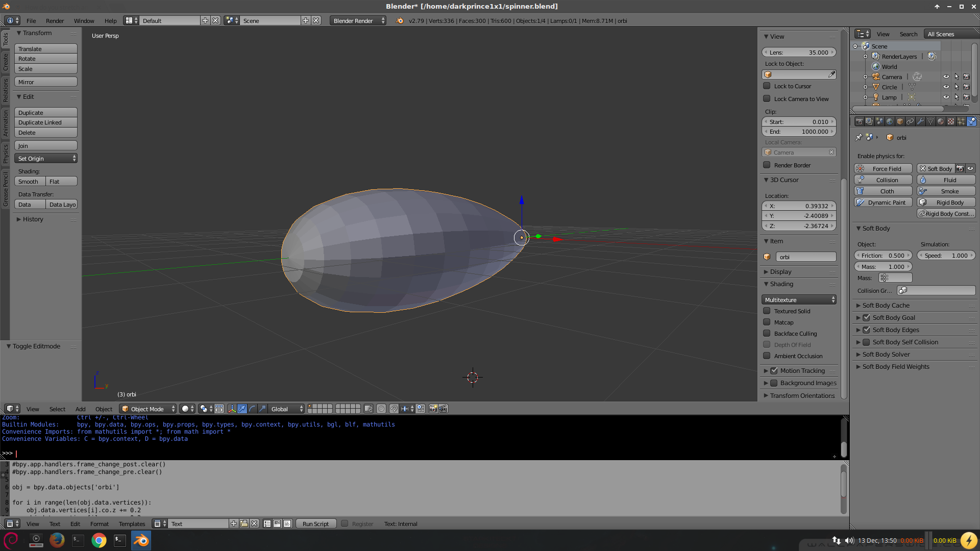The image size is (980, 551).
Task: Open the Global orientation dropdown
Action: (x=287, y=409)
